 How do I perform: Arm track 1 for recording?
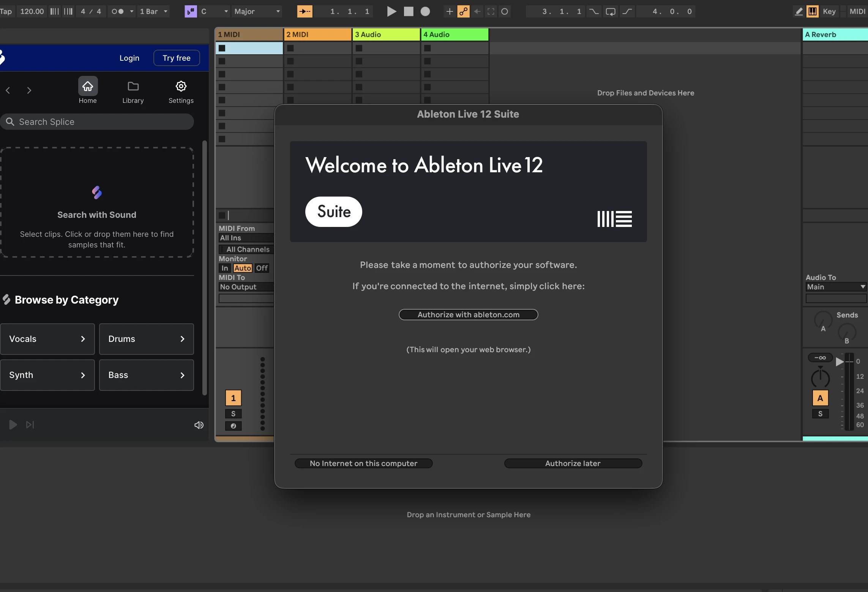pos(234,426)
